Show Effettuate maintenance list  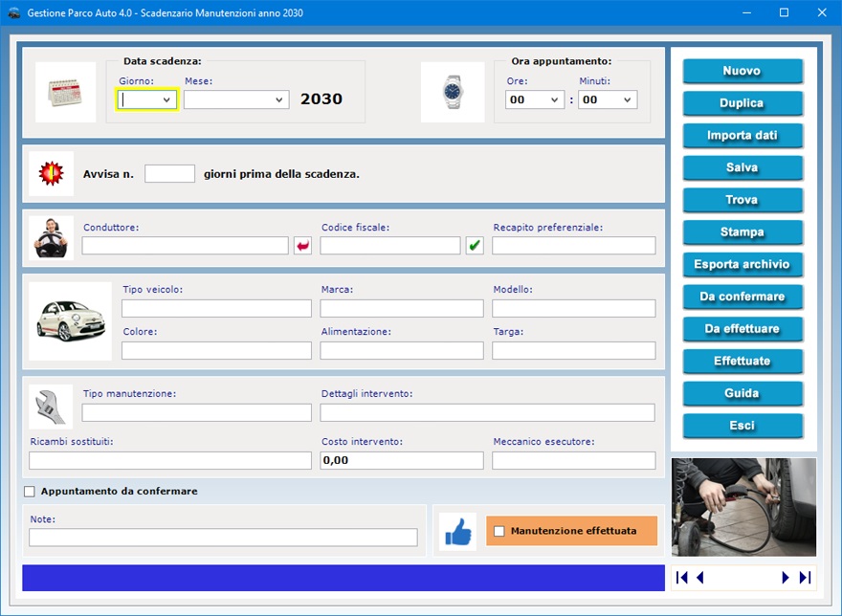tap(742, 361)
